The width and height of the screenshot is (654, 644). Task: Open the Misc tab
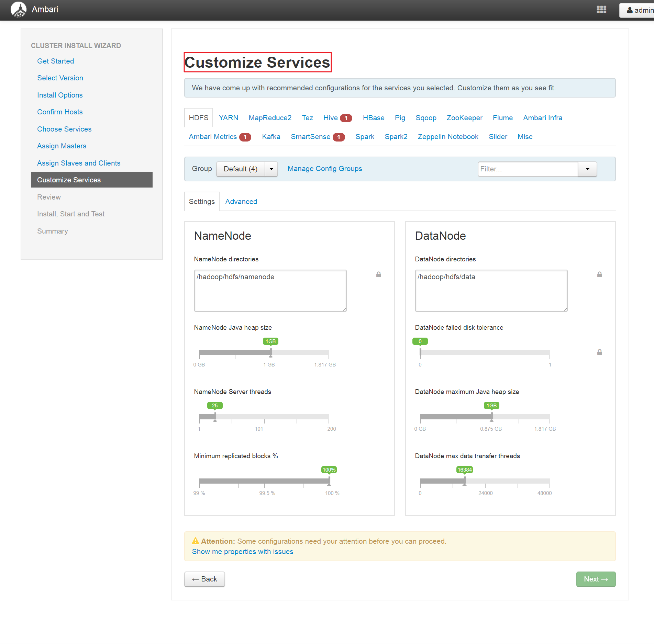tap(525, 137)
